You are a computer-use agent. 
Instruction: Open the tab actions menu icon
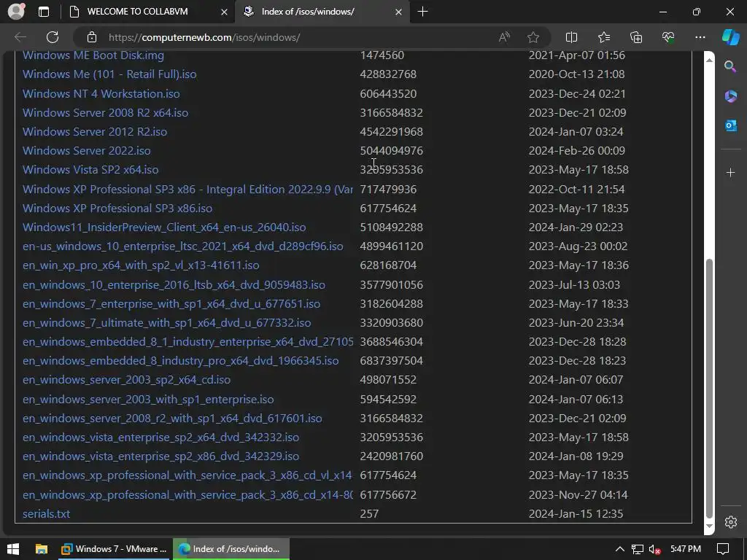pyautogui.click(x=43, y=12)
